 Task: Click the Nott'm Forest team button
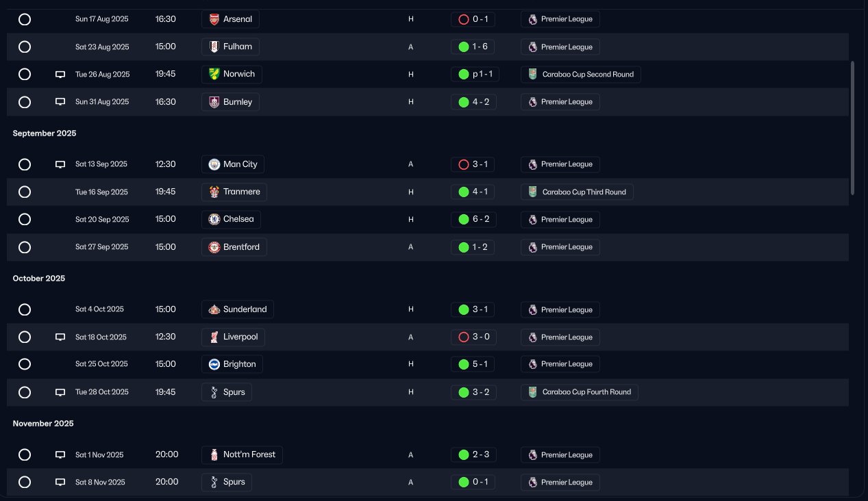pos(242,454)
